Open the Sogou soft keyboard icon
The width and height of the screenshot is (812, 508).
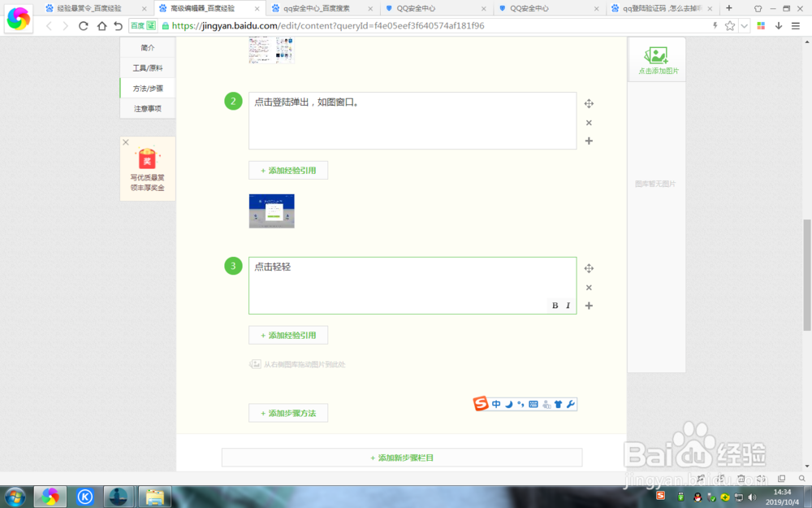point(533,404)
